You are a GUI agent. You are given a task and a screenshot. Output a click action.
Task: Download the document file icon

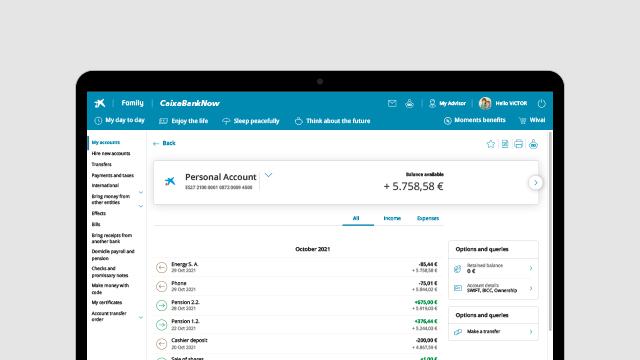505,144
